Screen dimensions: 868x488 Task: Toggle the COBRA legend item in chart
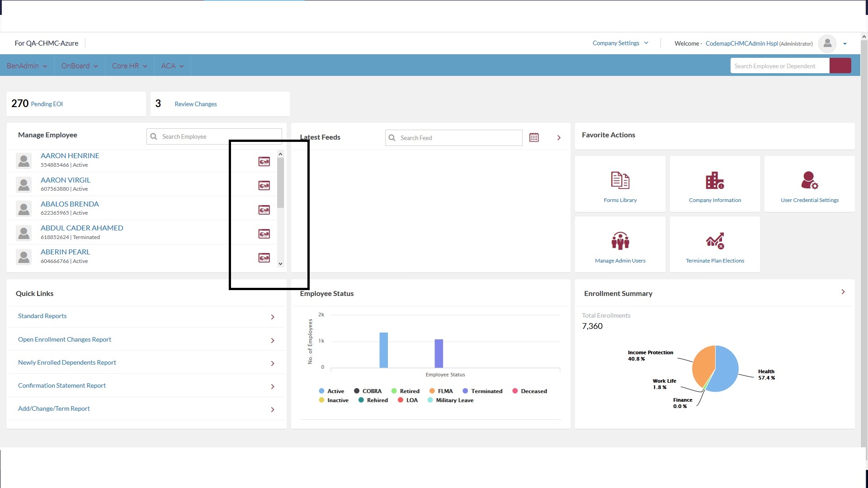tap(368, 391)
